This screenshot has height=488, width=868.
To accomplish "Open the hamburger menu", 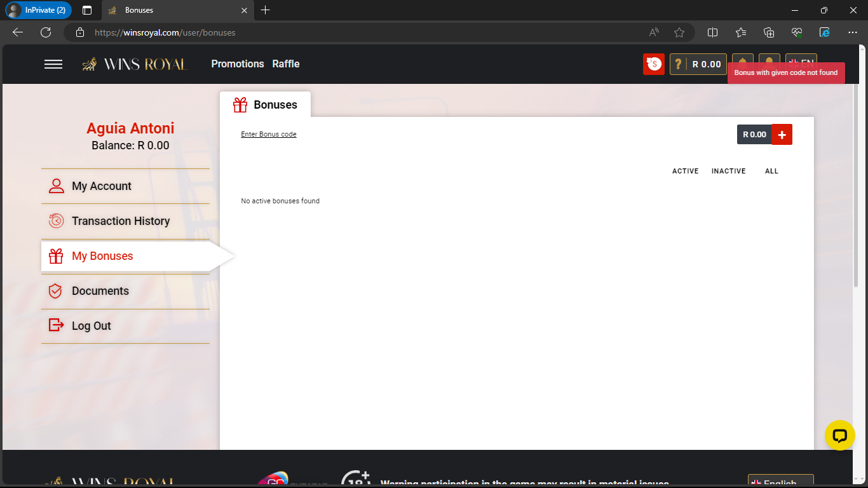I will click(53, 64).
